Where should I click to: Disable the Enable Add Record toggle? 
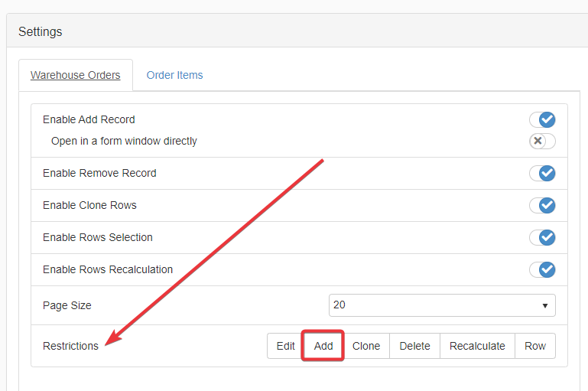[542, 120]
